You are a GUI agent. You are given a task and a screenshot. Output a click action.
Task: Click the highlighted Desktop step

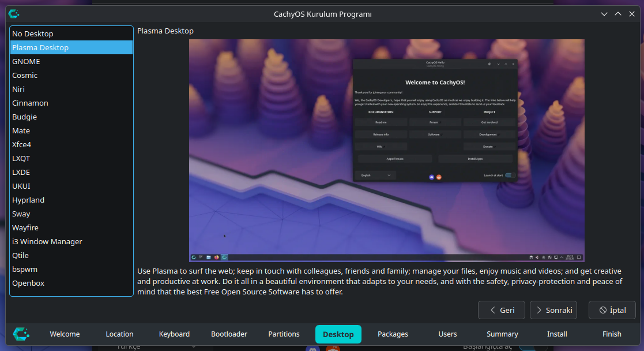[x=338, y=334]
